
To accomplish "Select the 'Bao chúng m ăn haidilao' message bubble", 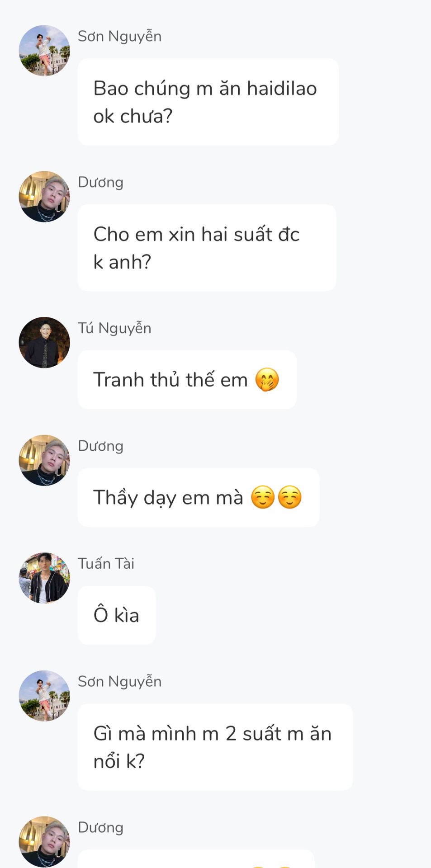I will point(208,102).
